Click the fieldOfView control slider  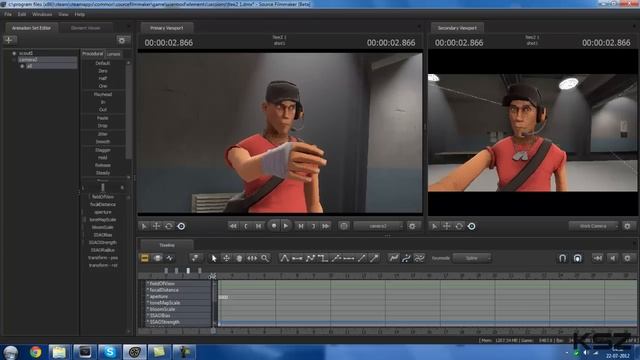pyautogui.click(x=103, y=197)
